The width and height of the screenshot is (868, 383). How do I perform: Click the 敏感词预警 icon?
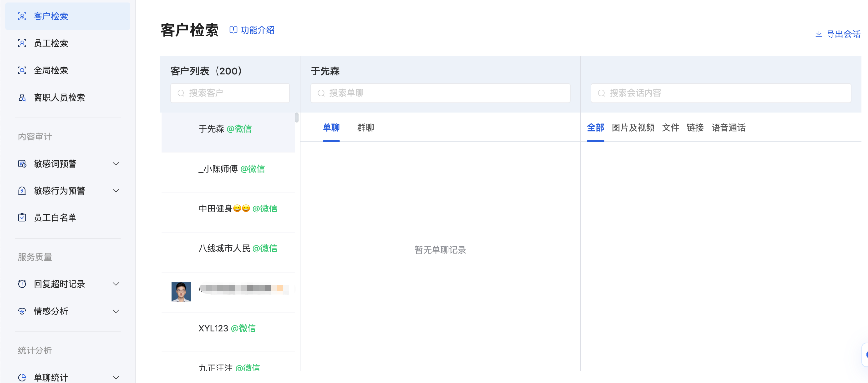click(x=22, y=164)
